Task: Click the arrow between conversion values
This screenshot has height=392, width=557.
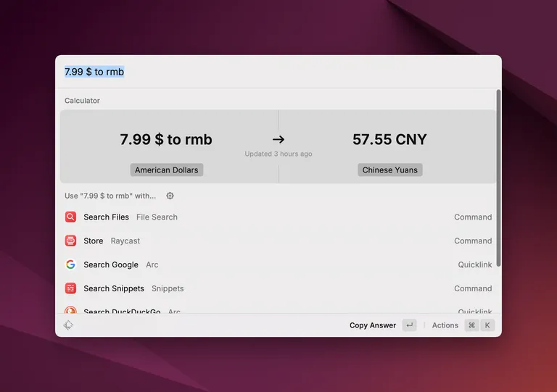Action: (278, 139)
